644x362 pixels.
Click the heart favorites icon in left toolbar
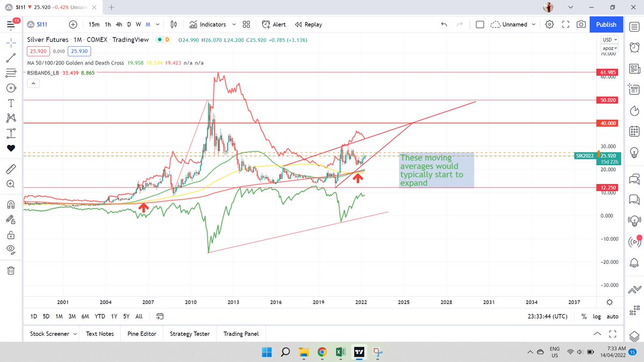click(x=11, y=148)
